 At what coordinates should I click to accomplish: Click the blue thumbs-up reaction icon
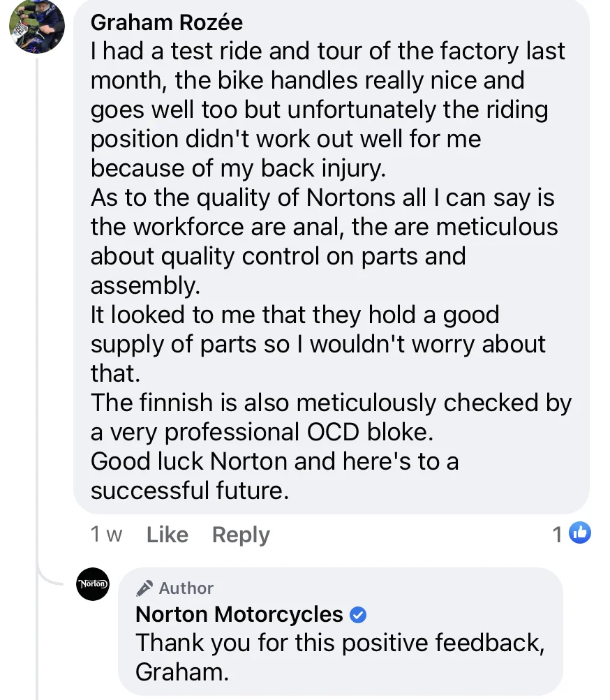pos(580,534)
